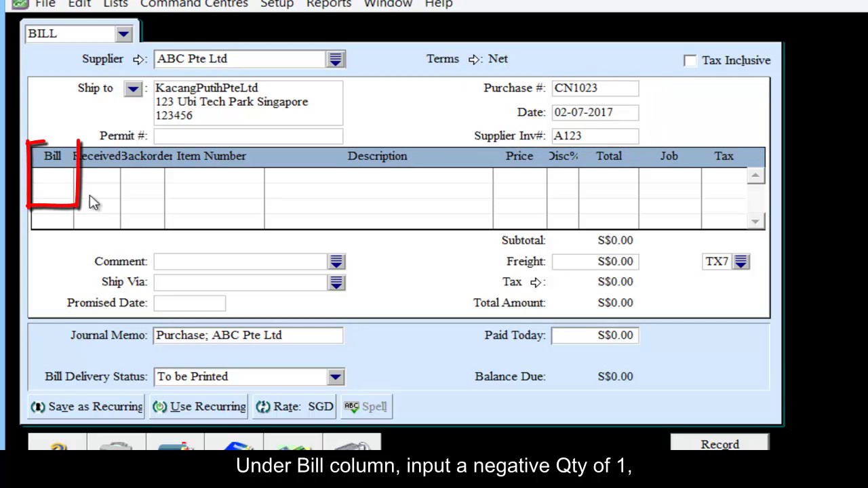Image resolution: width=868 pixels, height=488 pixels.
Task: Click the Ship Via input field
Action: (241, 283)
